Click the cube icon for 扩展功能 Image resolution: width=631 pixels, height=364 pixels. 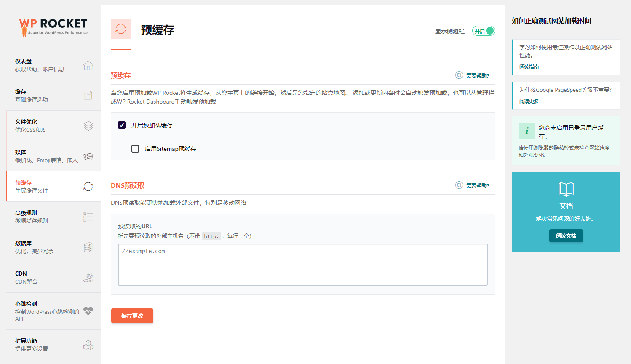tap(88, 345)
